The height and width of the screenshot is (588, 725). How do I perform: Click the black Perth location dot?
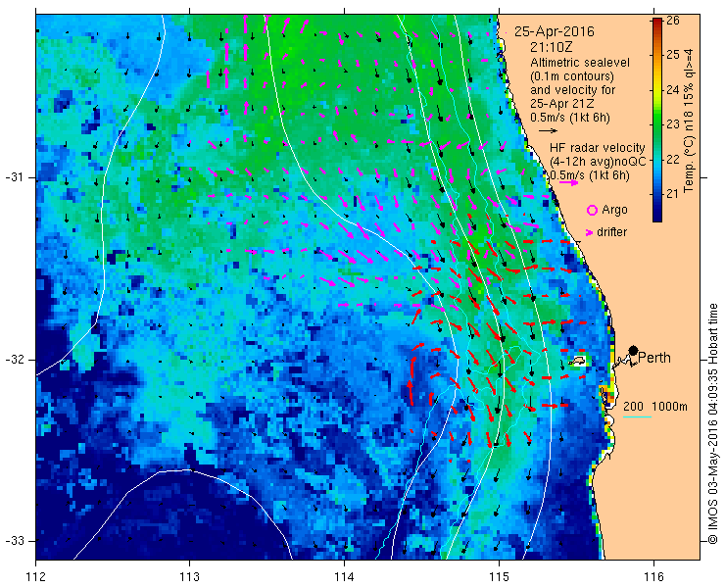(x=634, y=350)
